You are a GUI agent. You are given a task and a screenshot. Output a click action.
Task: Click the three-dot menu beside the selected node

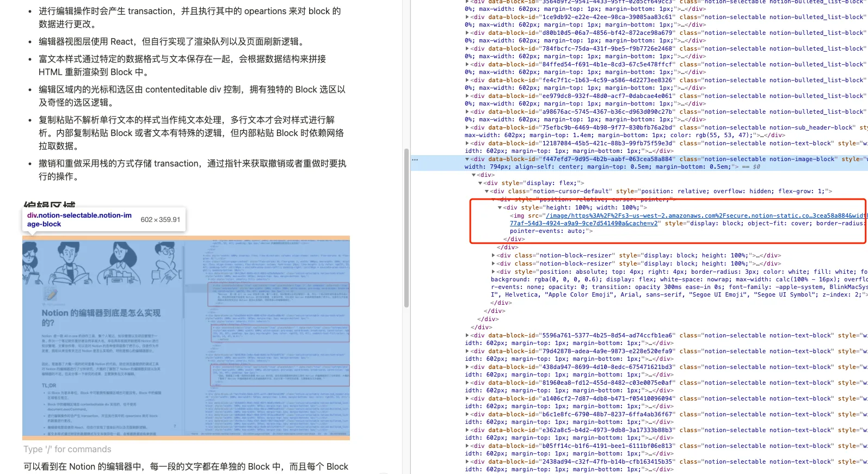(415, 159)
